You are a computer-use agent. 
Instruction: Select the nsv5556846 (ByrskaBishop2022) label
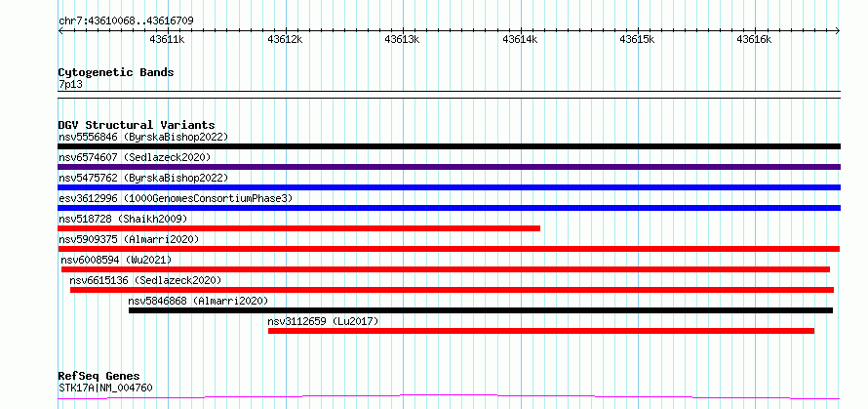[143, 137]
